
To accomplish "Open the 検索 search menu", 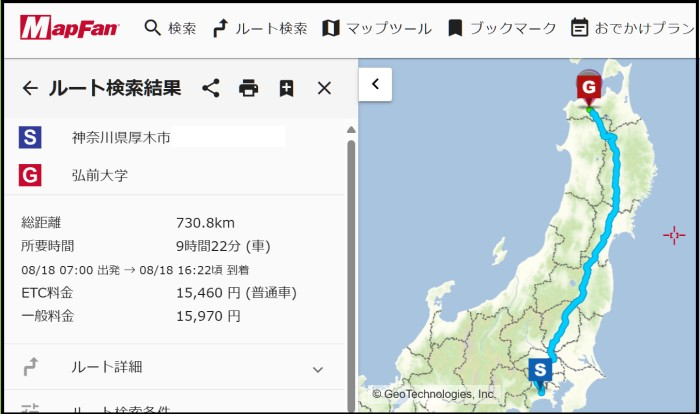I will (x=170, y=28).
